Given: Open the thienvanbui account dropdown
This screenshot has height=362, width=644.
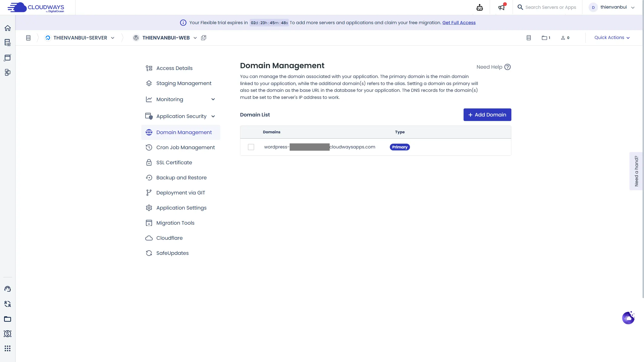Looking at the screenshot, I should [633, 8].
